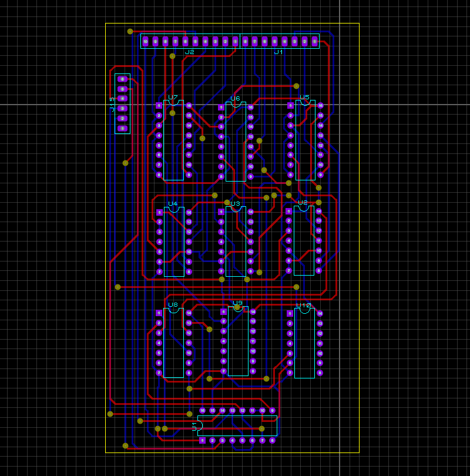This screenshot has height=476, width=470.
Task: Click pin 8 pad of U6
Action: [221, 176]
